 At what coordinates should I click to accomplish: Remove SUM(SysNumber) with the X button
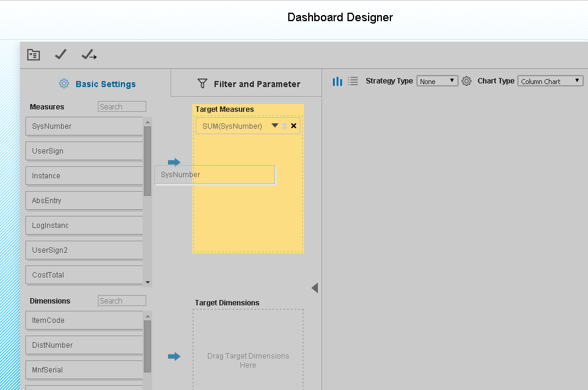click(x=294, y=125)
